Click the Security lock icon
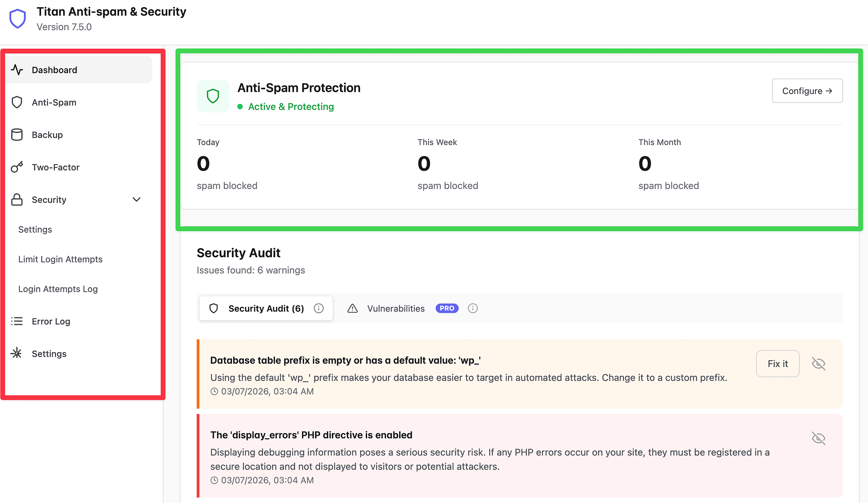This screenshot has width=868, height=503. point(17,200)
